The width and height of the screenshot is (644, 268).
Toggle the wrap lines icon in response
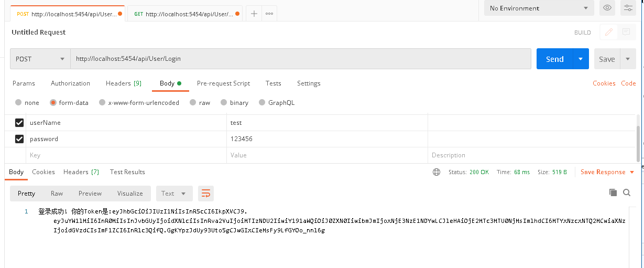(205, 194)
